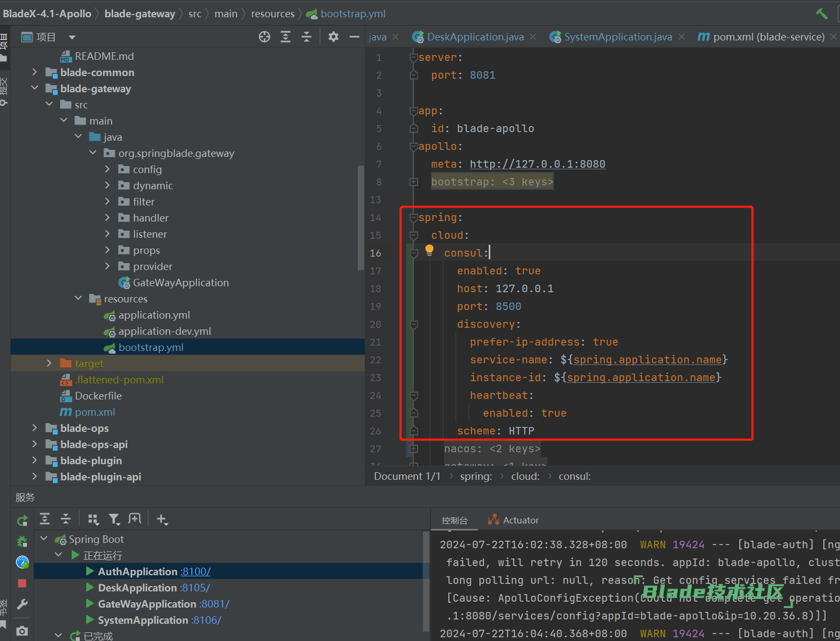Click the 'spring:' status breadcrumb
Screen dimensions: 840x641
click(476, 476)
